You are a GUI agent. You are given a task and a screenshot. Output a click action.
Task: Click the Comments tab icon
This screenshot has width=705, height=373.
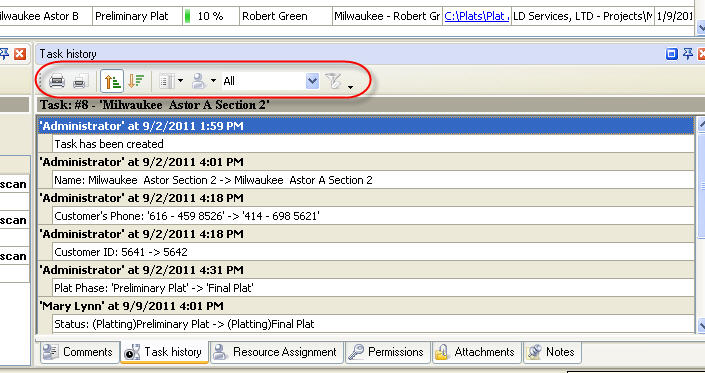(x=50, y=352)
